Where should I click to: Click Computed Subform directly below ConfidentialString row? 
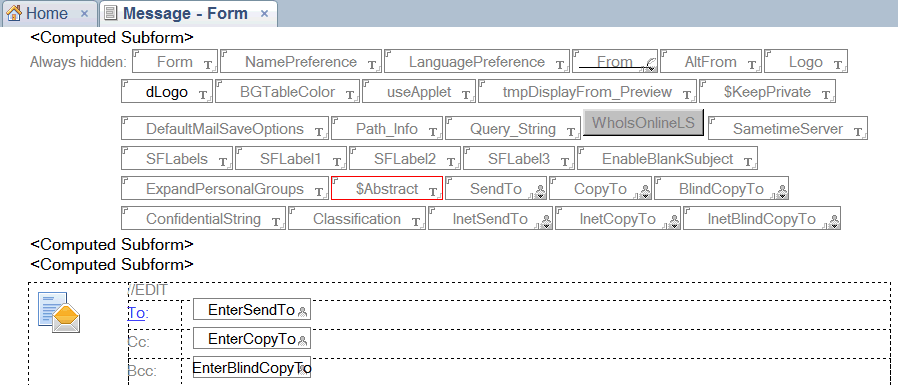112,245
